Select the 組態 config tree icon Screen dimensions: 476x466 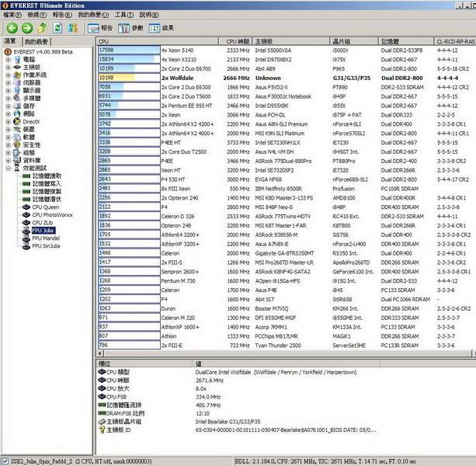(x=18, y=153)
